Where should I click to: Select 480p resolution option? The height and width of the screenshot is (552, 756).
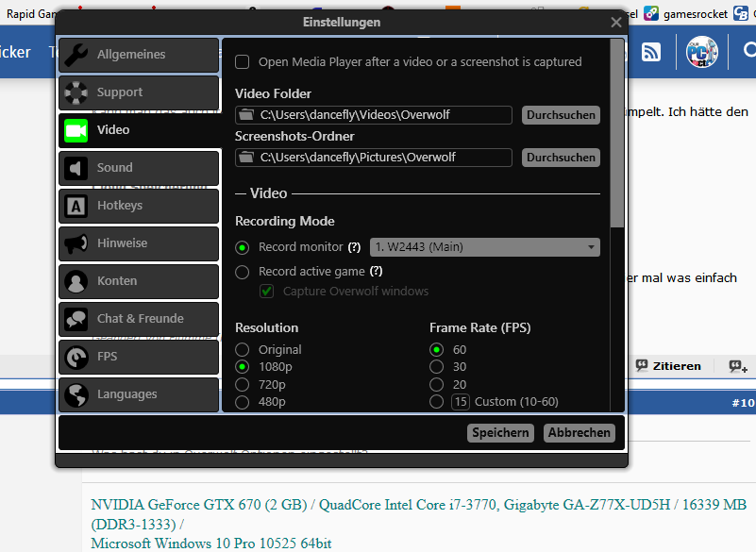click(x=242, y=402)
